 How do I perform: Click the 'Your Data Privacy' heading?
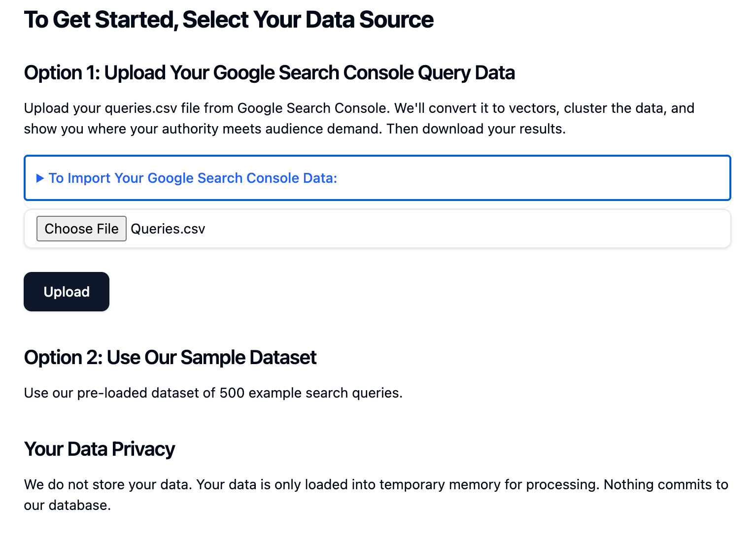coord(99,449)
